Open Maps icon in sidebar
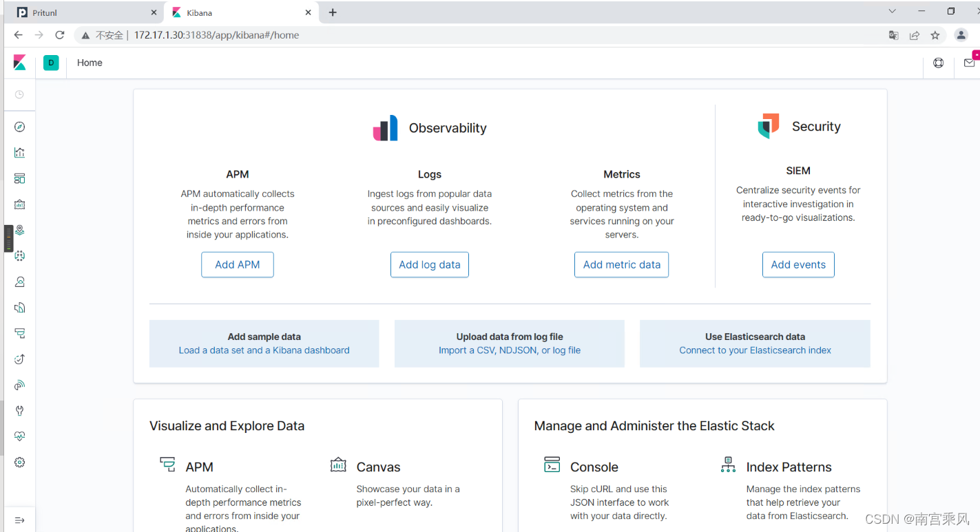This screenshot has height=532, width=980. click(x=19, y=230)
